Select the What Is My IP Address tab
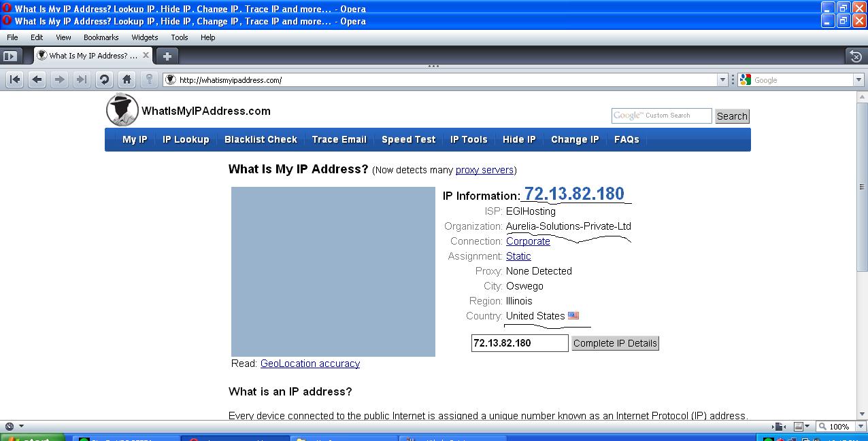This screenshot has width=868, height=441. click(x=93, y=56)
